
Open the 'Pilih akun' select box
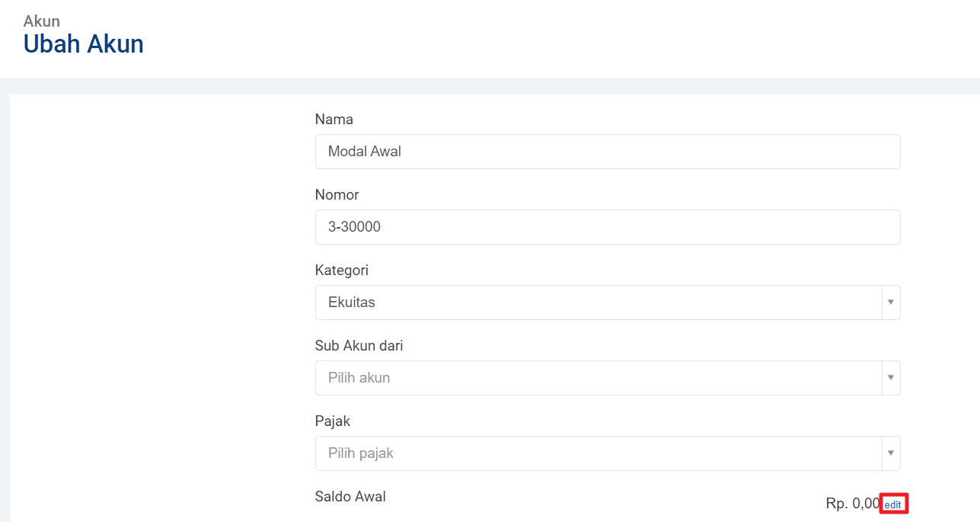pos(598,378)
